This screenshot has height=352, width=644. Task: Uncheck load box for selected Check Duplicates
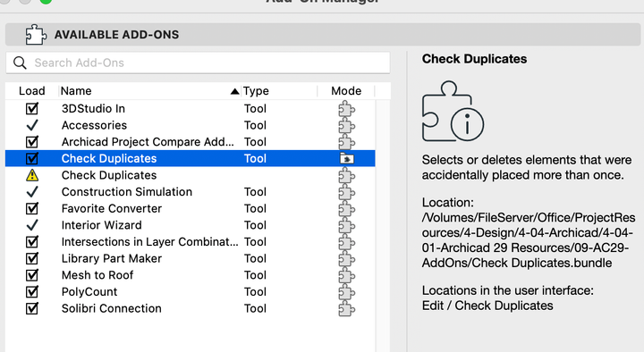point(32,158)
